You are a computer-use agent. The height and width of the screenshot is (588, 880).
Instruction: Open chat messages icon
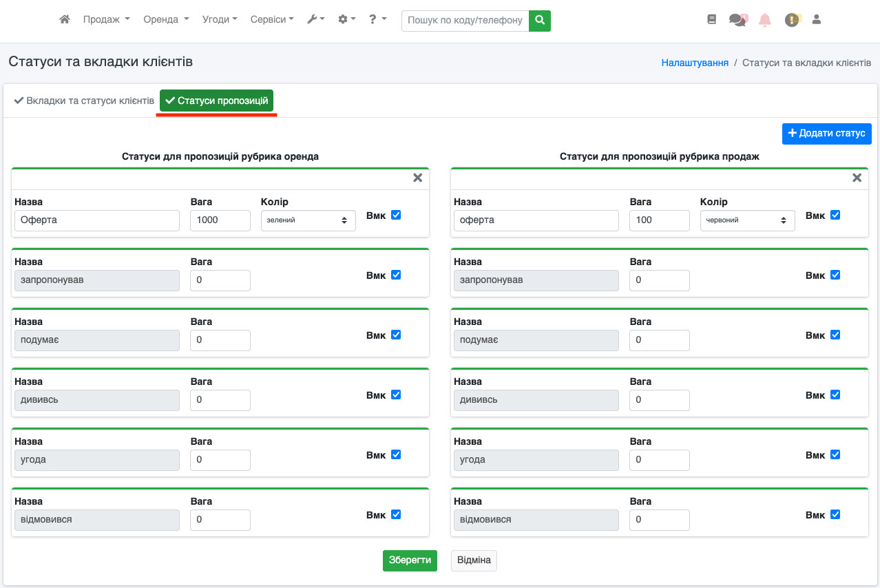click(x=737, y=20)
